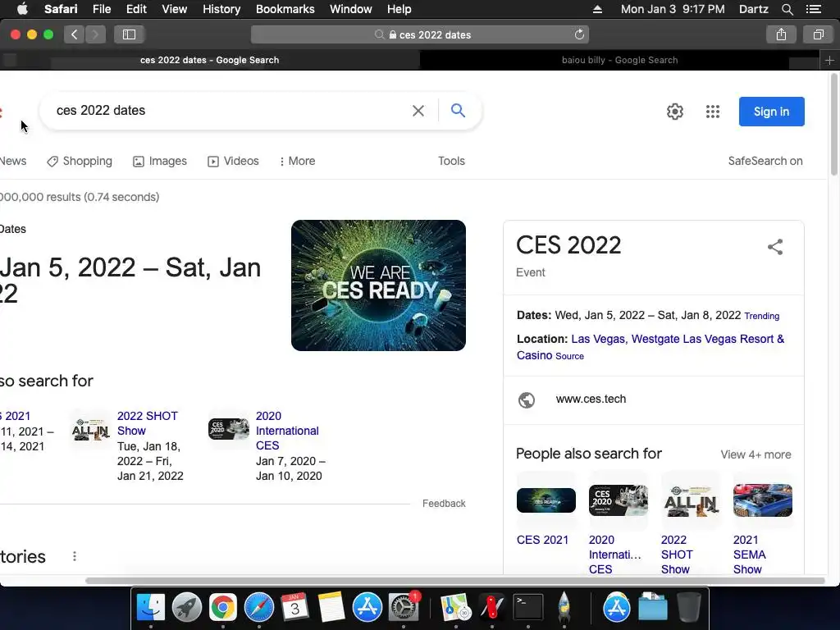Image resolution: width=840 pixels, height=630 pixels.
Task: Open Stories three-dot options menu
Action: coord(75,556)
